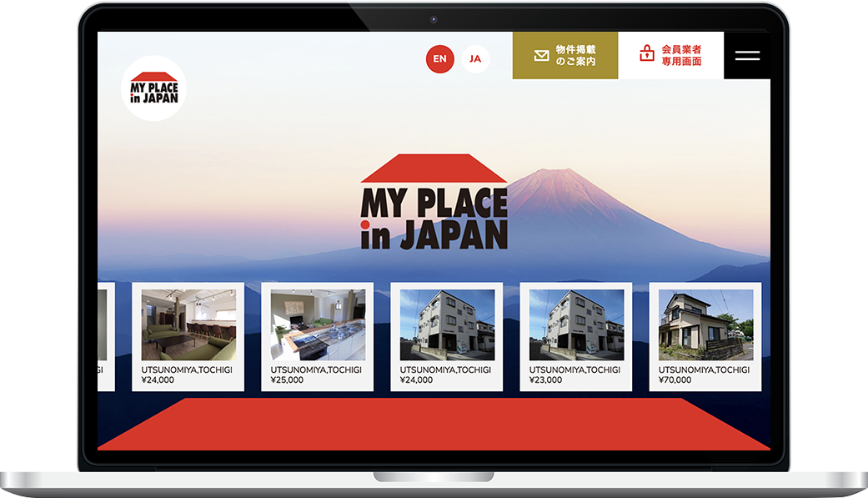Open the 物件掲載のご案内 page

tap(575, 56)
